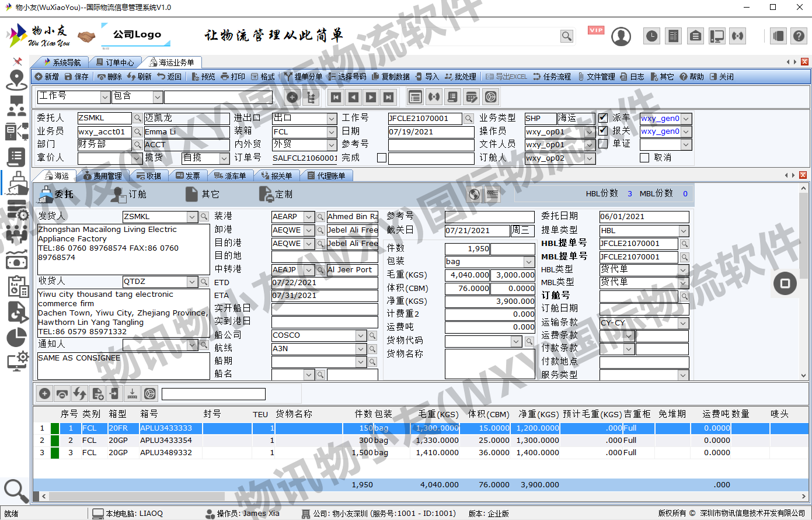
Task: Click the magnifier search icon near VIP
Action: point(566,36)
